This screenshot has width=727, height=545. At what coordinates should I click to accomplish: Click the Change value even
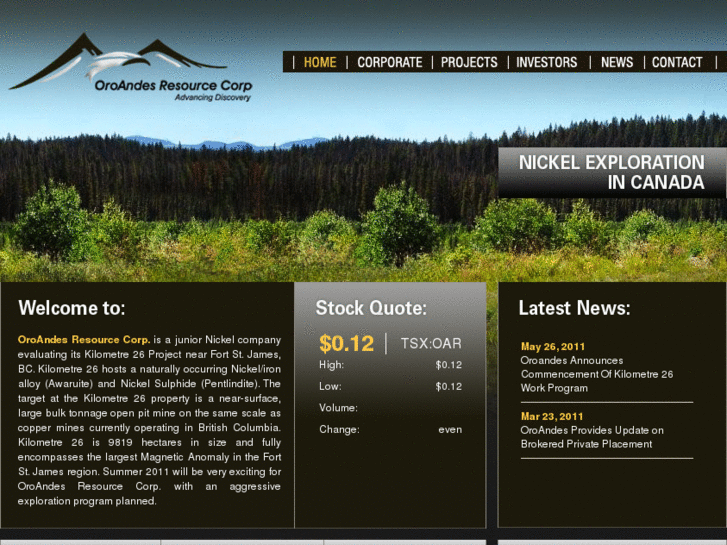click(x=450, y=430)
